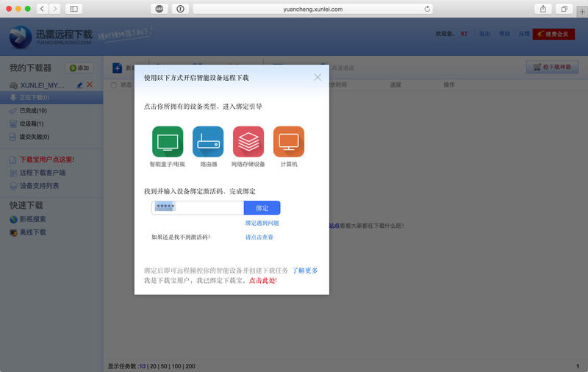Open 垃圾箱(1) trash list

(x=32, y=124)
